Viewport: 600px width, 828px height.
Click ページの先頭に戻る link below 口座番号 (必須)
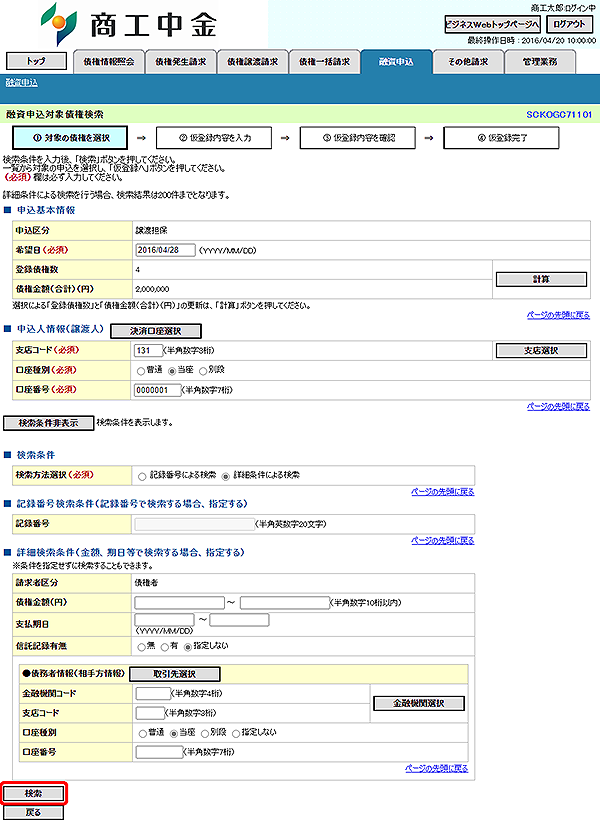(x=558, y=407)
